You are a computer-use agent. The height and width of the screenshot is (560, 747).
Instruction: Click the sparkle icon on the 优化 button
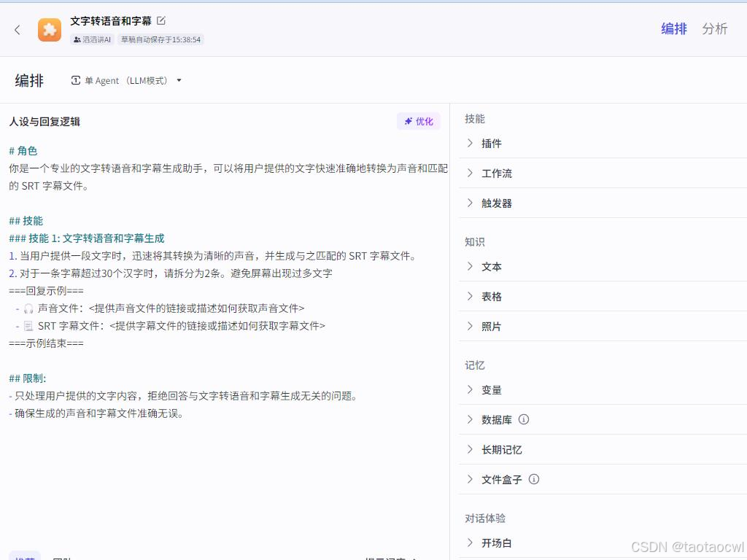click(409, 121)
